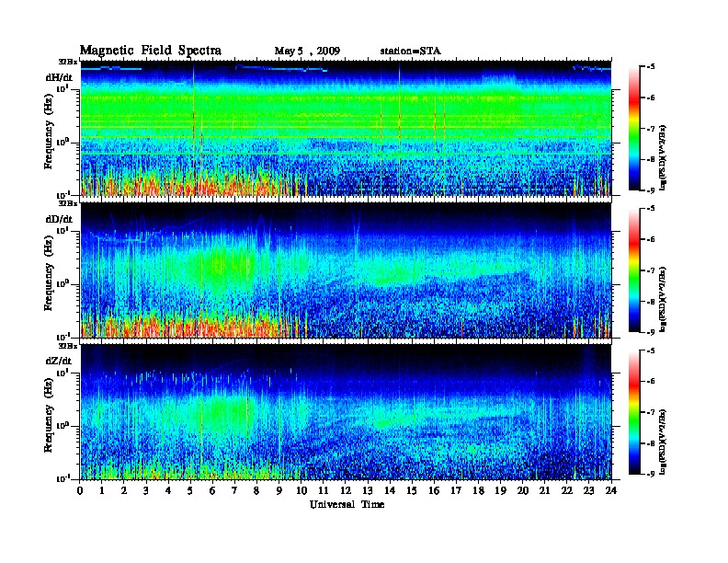The image size is (728, 563).
Task: Click the log(PSD) label of dH/dt color bar
Action: point(663,157)
